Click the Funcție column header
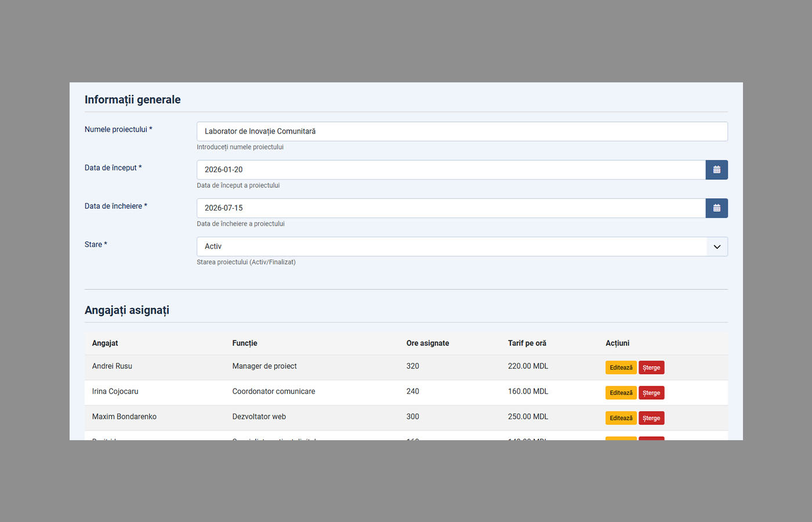 [245, 343]
